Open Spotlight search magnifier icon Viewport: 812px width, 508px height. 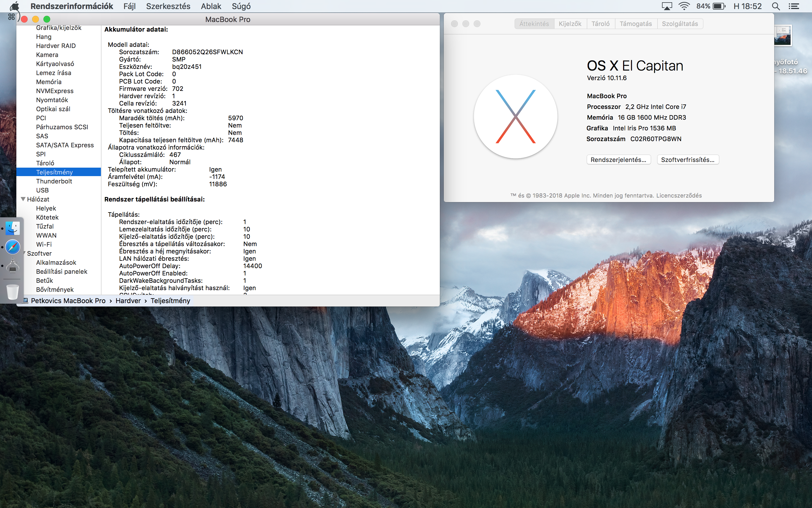(776, 6)
